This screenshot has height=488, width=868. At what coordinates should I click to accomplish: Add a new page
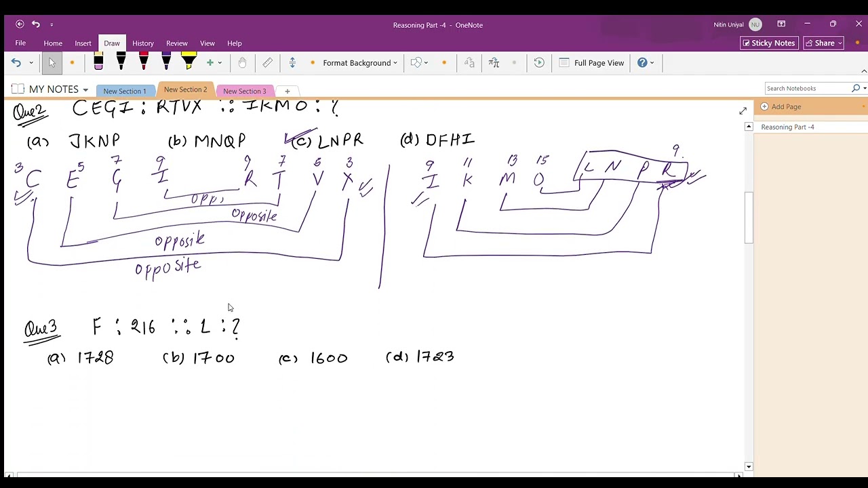click(x=781, y=106)
